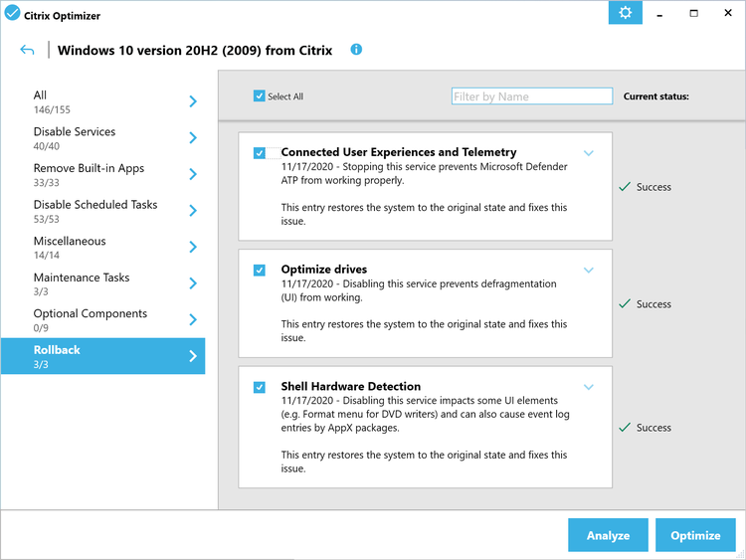Select the Disable Scheduled Tasks category
This screenshot has width=746, height=560.
(102, 211)
